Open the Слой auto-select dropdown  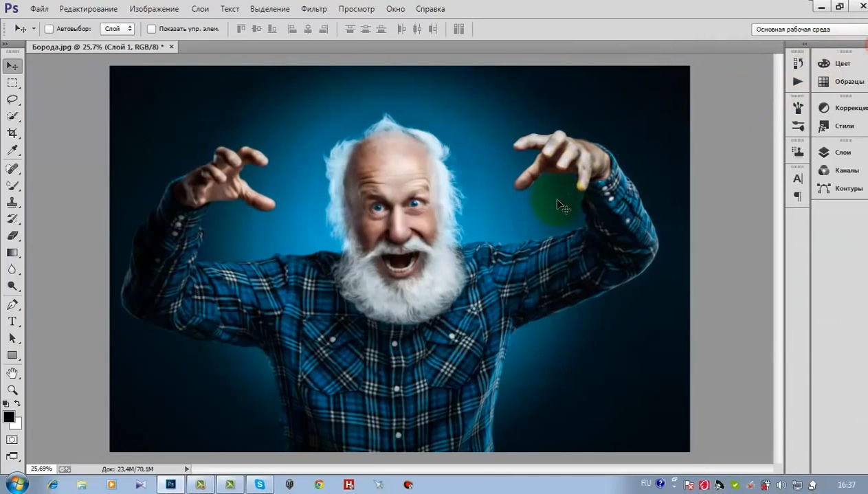tap(118, 29)
